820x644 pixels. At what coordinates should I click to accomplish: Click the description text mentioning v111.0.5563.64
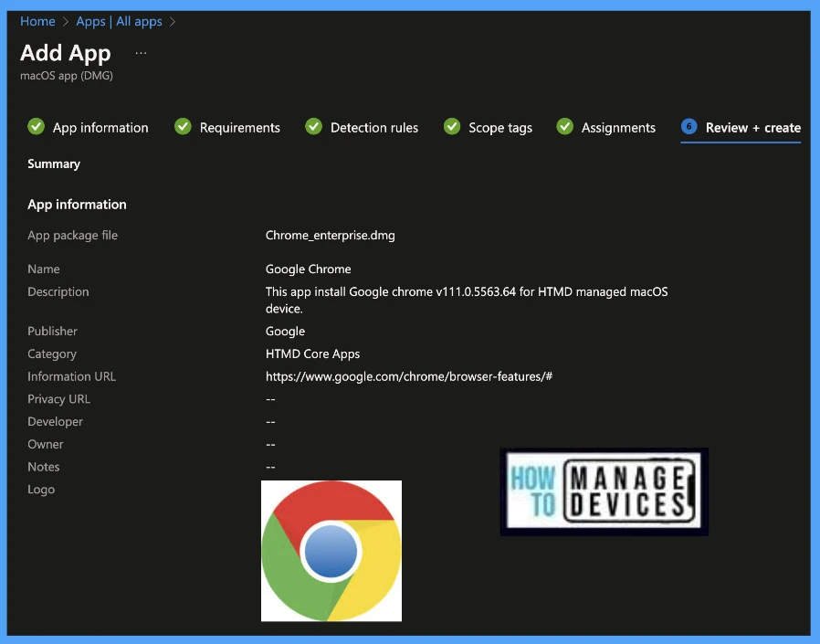pos(467,300)
